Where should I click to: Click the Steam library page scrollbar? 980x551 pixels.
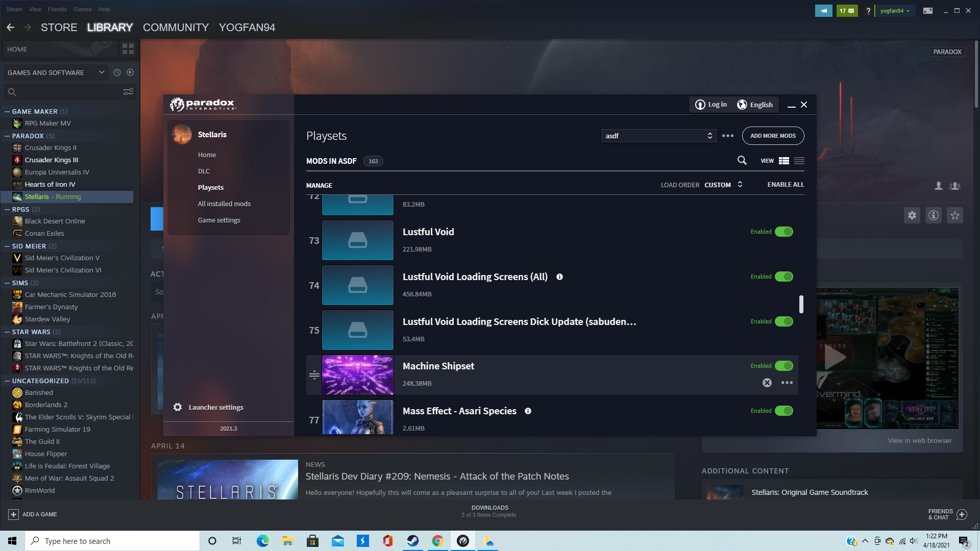(976, 74)
